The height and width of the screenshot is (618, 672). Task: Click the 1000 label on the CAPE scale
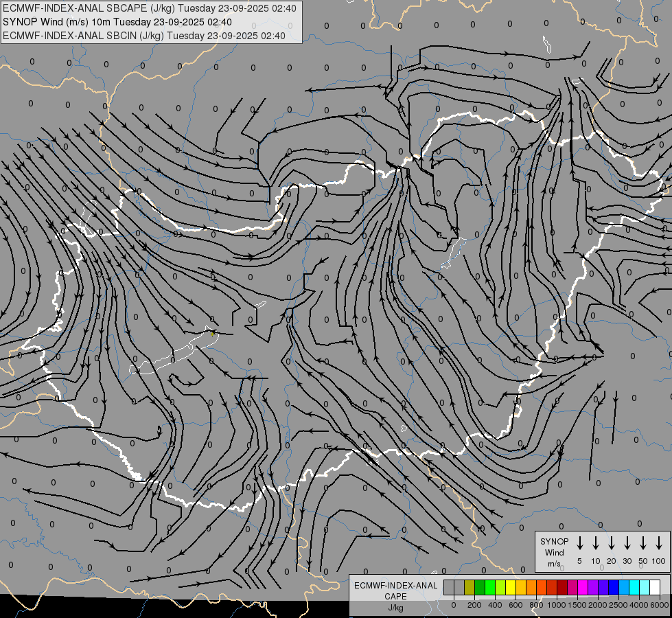tap(557, 605)
